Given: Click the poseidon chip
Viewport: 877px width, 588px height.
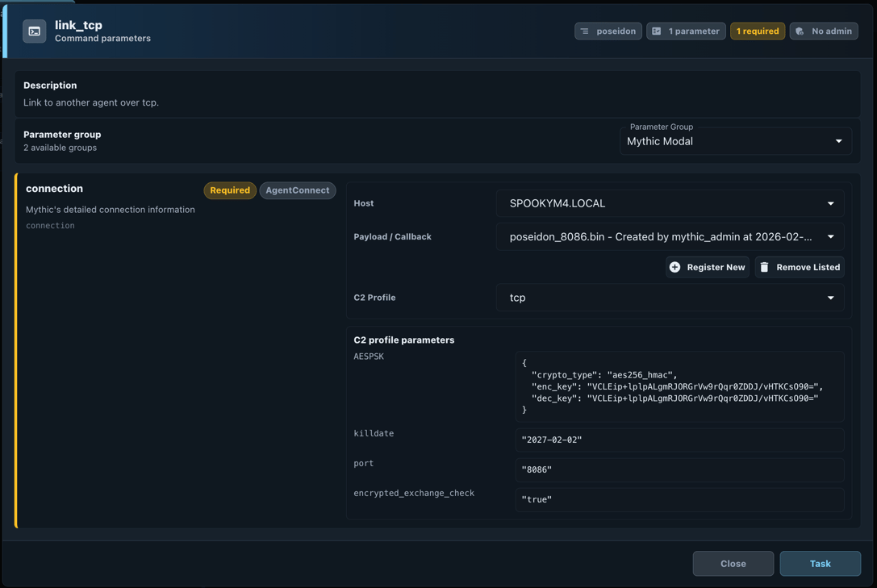Looking at the screenshot, I should pyautogui.click(x=608, y=31).
